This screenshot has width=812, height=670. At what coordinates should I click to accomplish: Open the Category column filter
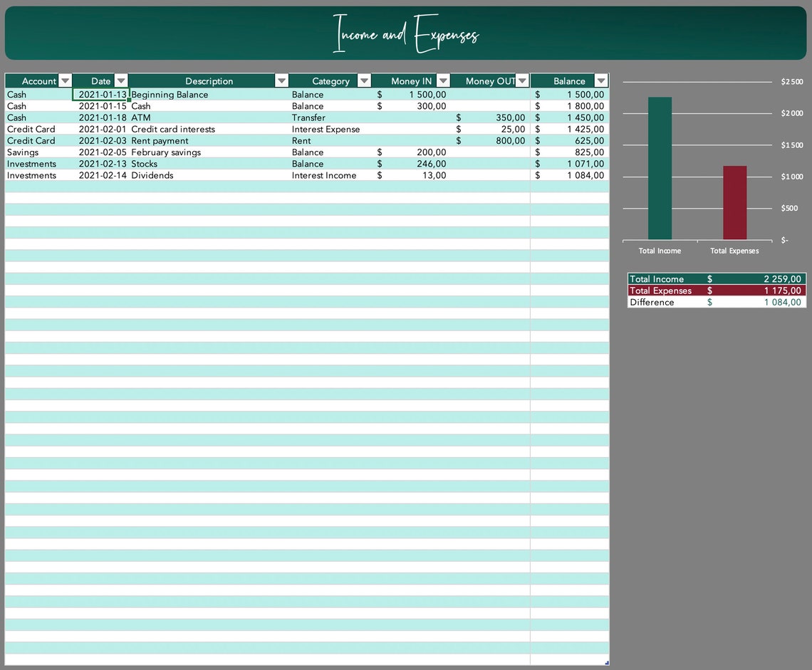(364, 80)
